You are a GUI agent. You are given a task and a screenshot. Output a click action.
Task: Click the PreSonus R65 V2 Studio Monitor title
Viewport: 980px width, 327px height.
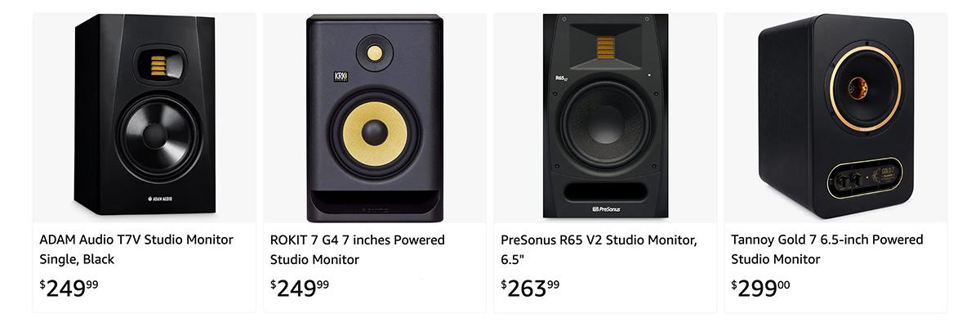point(599,249)
